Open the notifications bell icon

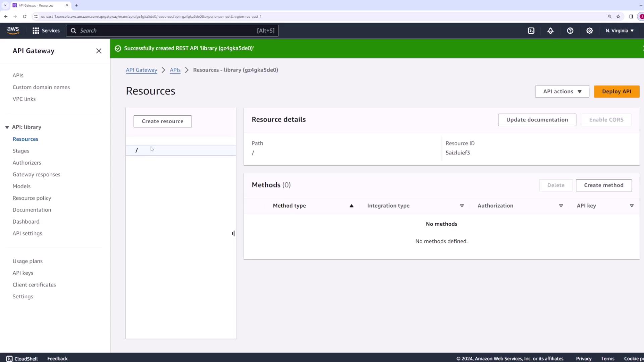click(x=550, y=31)
